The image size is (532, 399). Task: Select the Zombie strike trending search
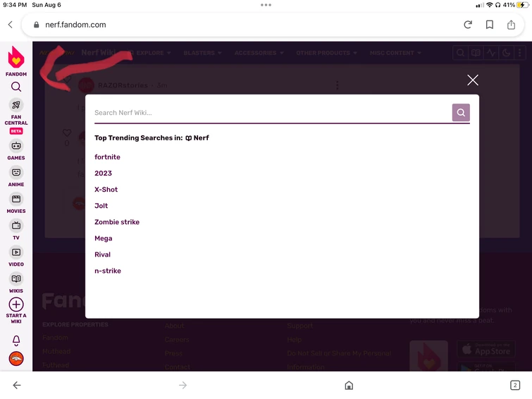pyautogui.click(x=117, y=222)
